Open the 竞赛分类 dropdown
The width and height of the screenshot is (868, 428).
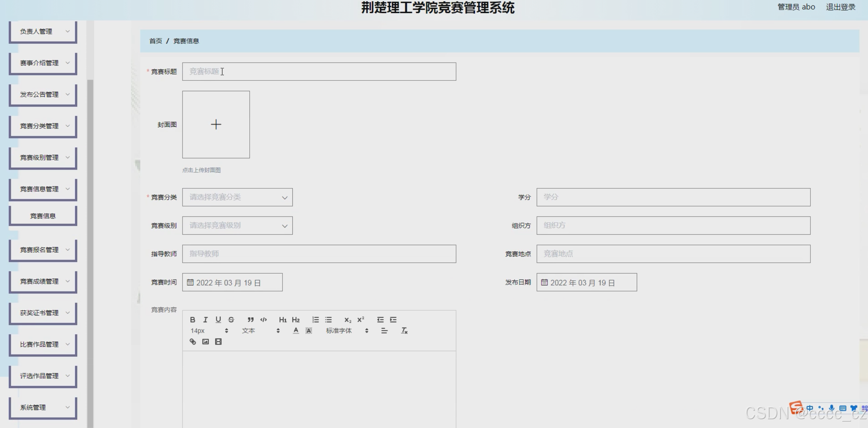(237, 197)
